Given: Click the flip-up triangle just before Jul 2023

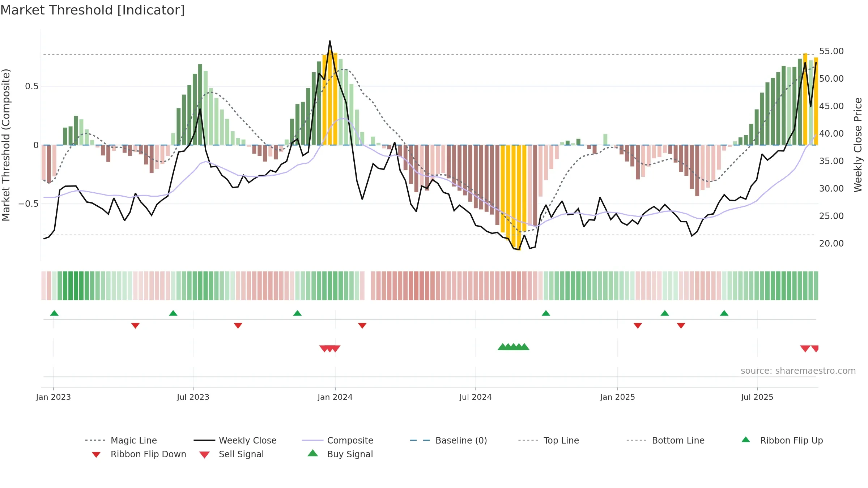Looking at the screenshot, I should click(x=173, y=313).
